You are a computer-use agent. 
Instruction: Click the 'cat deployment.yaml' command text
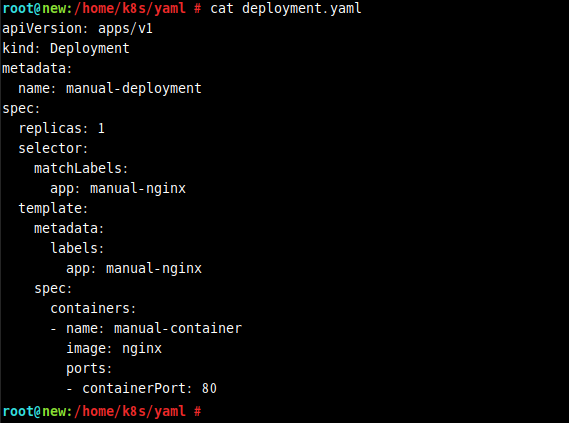pyautogui.click(x=286, y=8)
